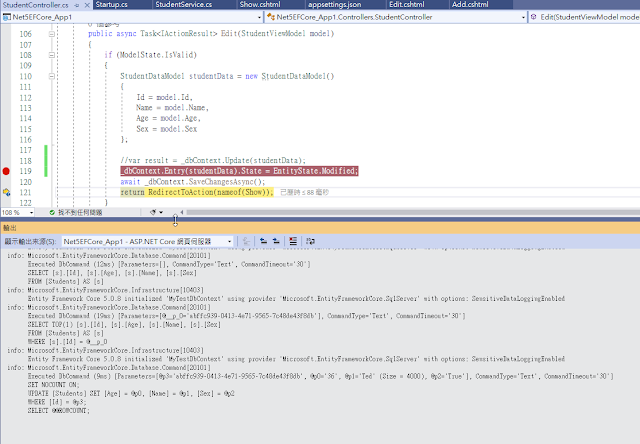
Task: Click the SELECT TOP(1) output line
Action: [x=124, y=324]
